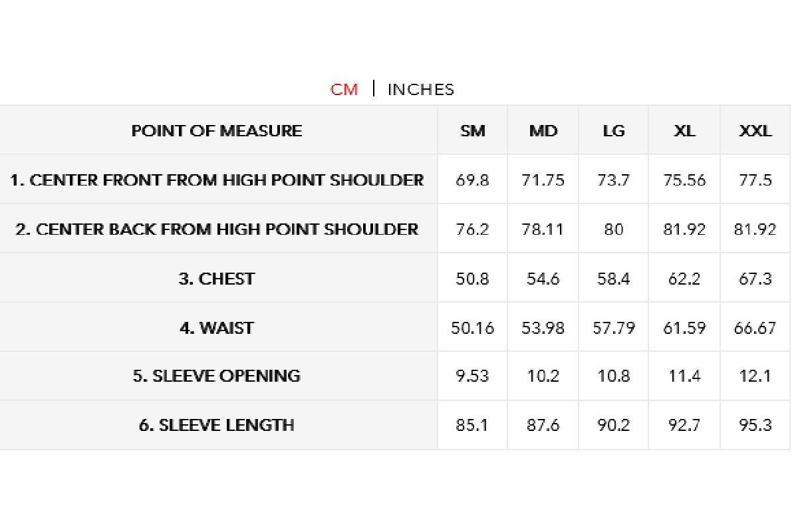The height and width of the screenshot is (532, 798).
Task: Switch units to CM
Action: 344,89
